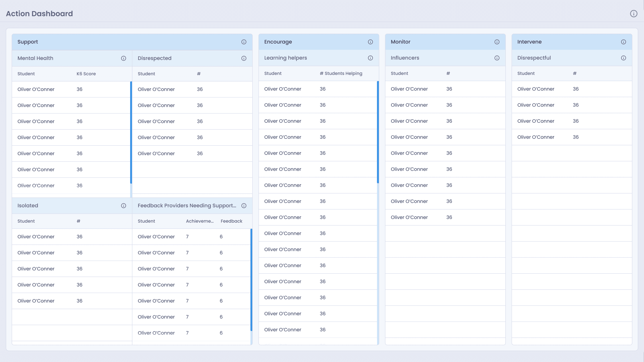Click the Student header in Disrespectful table
644x362 pixels.
click(x=526, y=73)
